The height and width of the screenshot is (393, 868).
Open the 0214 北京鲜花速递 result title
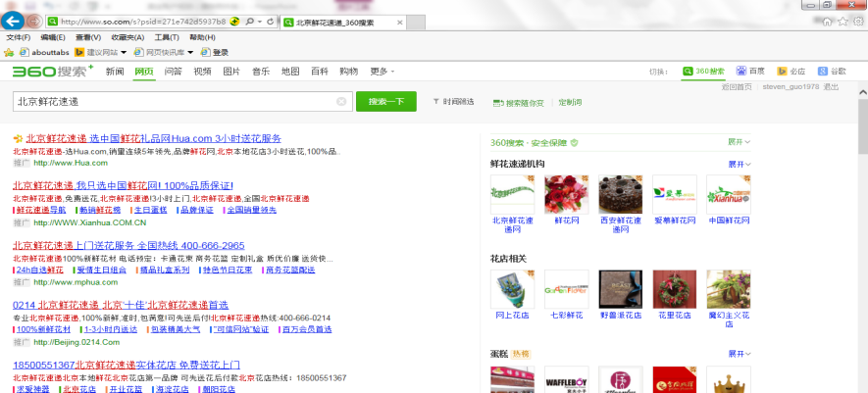pyautogui.click(x=120, y=305)
